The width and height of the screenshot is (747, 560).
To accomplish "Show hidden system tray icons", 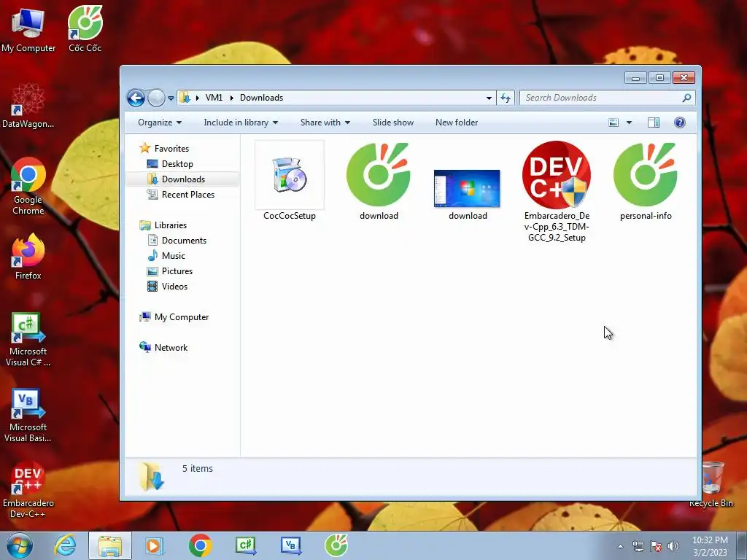I will click(620, 546).
